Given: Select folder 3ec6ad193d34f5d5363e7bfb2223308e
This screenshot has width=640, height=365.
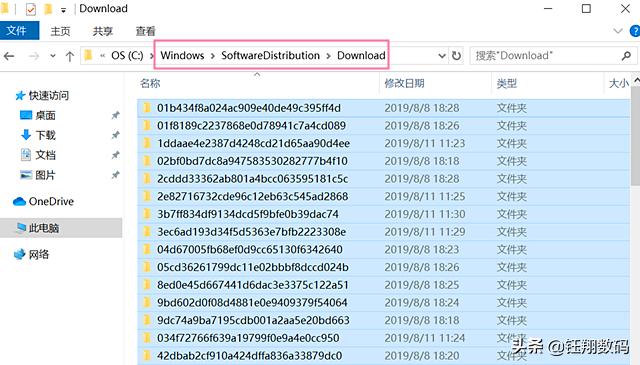Looking at the screenshot, I should click(x=384, y=232).
